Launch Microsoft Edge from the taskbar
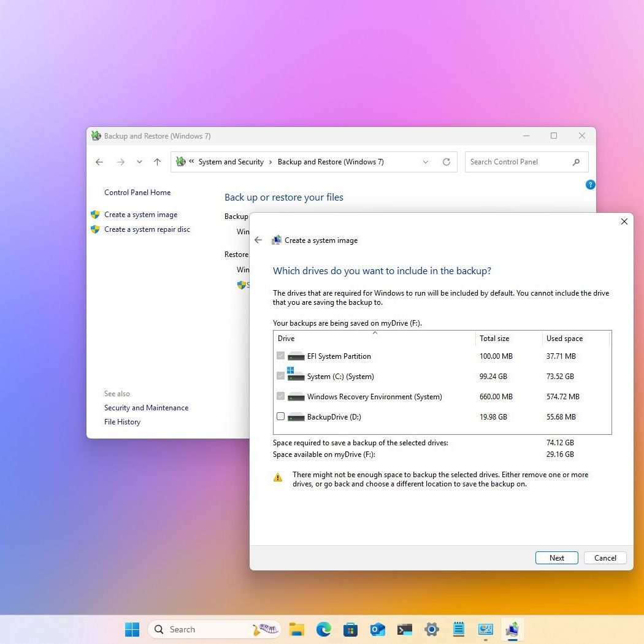 pyautogui.click(x=324, y=629)
